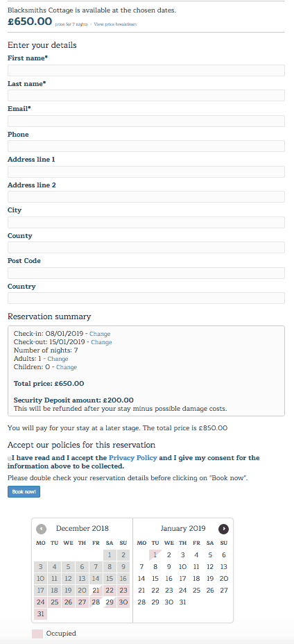Image resolution: width=294 pixels, height=644 pixels.
Task: Click into the Phone field
Action: [x=146, y=146]
